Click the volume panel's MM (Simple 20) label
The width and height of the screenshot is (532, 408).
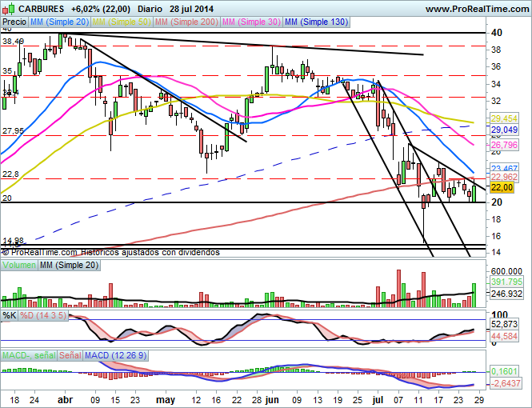pos(70,264)
